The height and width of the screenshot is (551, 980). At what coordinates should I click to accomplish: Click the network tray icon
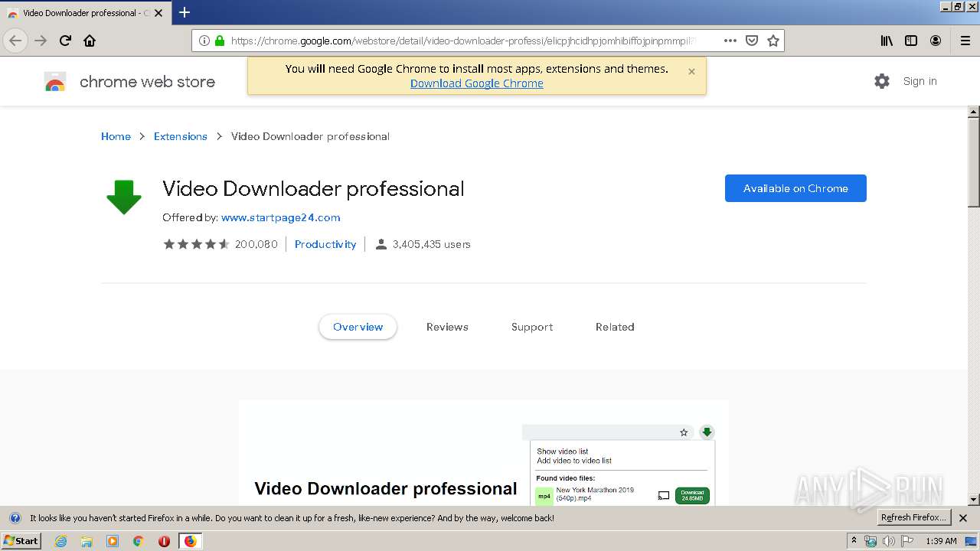pos(871,541)
